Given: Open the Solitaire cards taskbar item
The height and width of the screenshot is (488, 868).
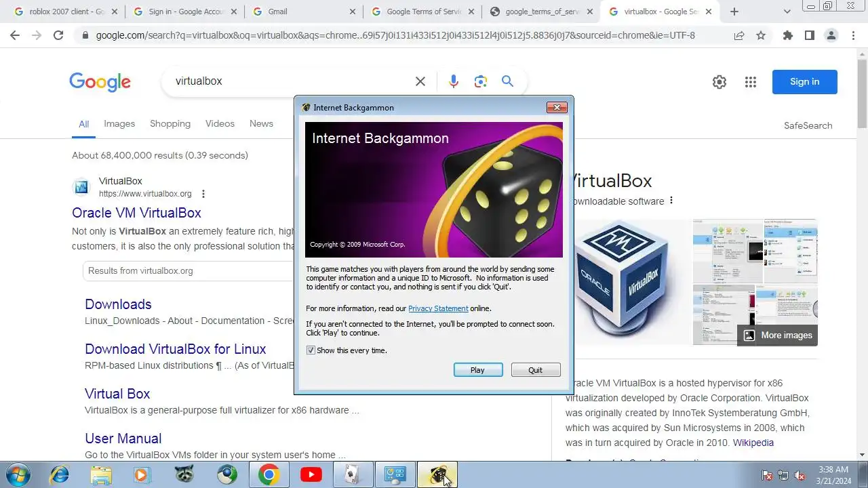Looking at the screenshot, I should (x=353, y=475).
